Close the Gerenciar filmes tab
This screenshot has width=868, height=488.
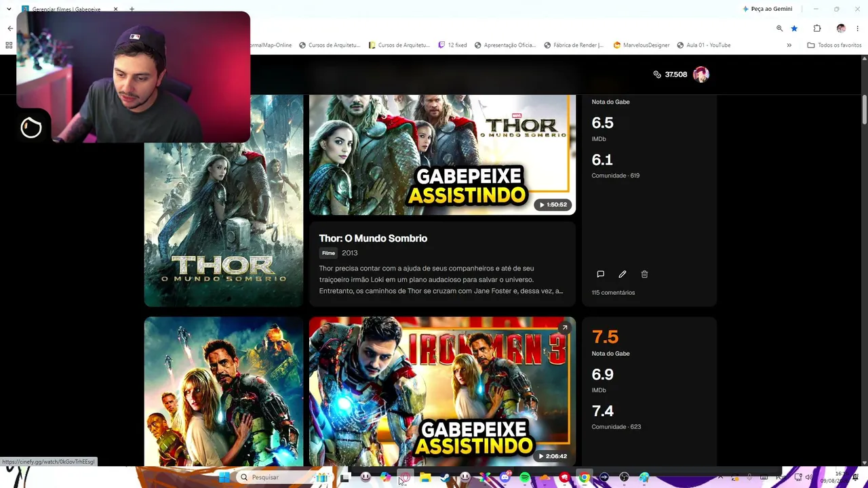pyautogui.click(x=115, y=9)
